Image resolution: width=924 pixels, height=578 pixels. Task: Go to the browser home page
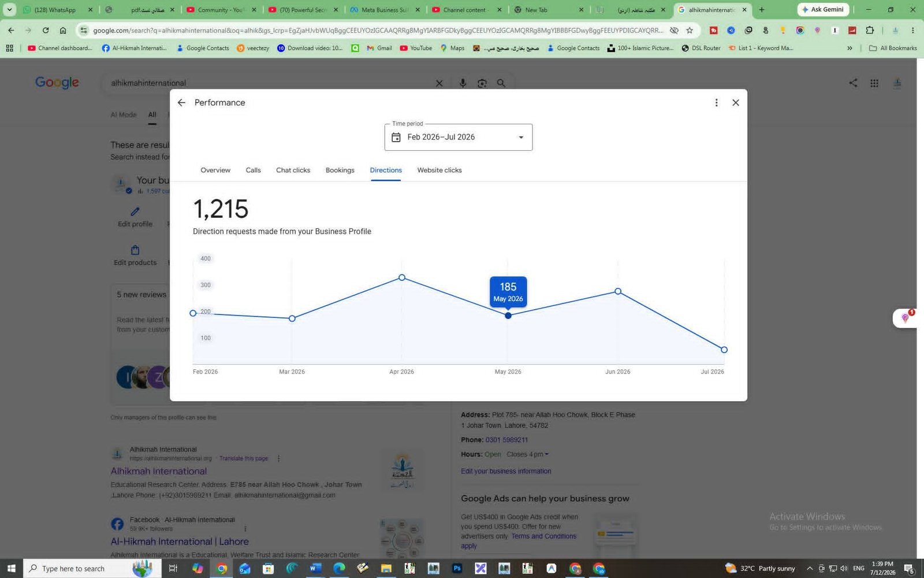pos(63,30)
